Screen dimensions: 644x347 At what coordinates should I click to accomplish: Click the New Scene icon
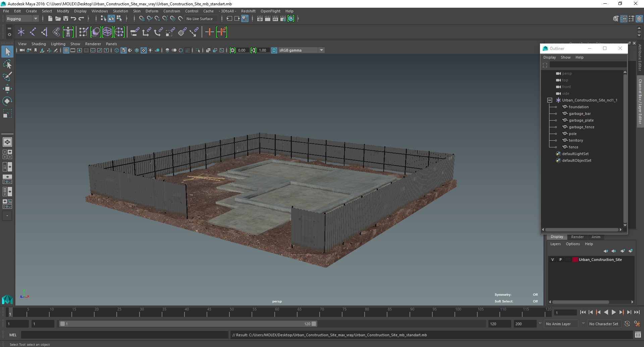pos(50,19)
